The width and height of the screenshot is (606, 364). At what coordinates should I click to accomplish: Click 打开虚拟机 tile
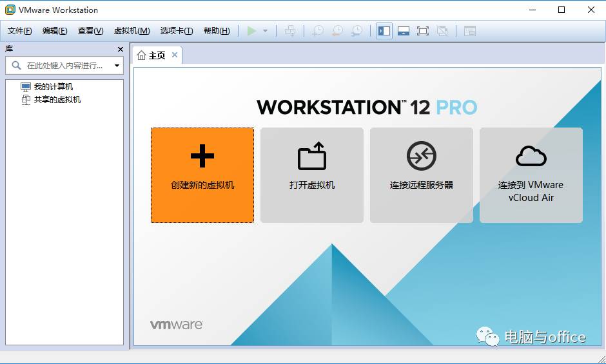pyautogui.click(x=312, y=175)
